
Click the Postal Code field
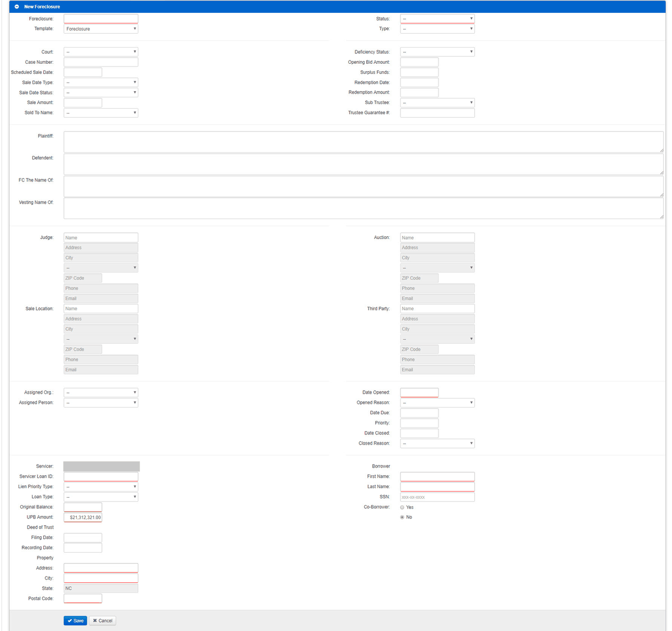point(83,599)
